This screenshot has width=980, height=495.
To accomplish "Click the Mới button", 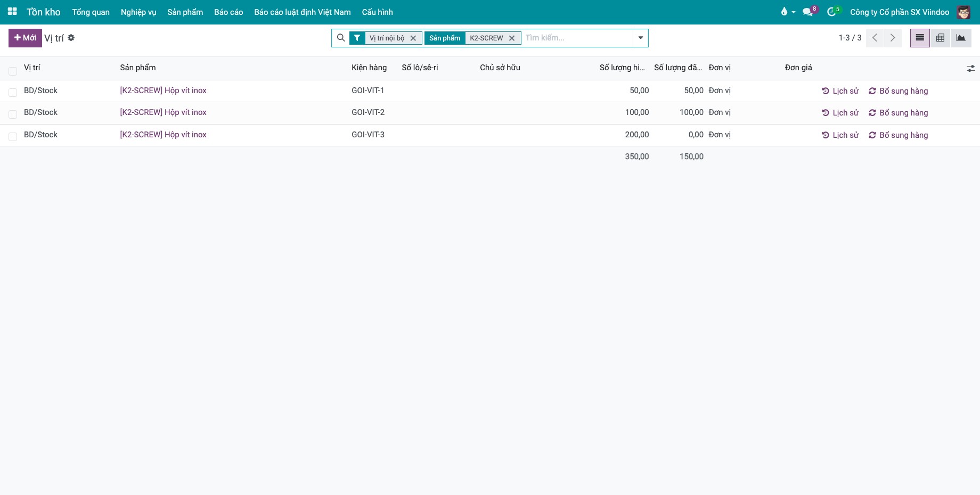I will click(x=25, y=38).
